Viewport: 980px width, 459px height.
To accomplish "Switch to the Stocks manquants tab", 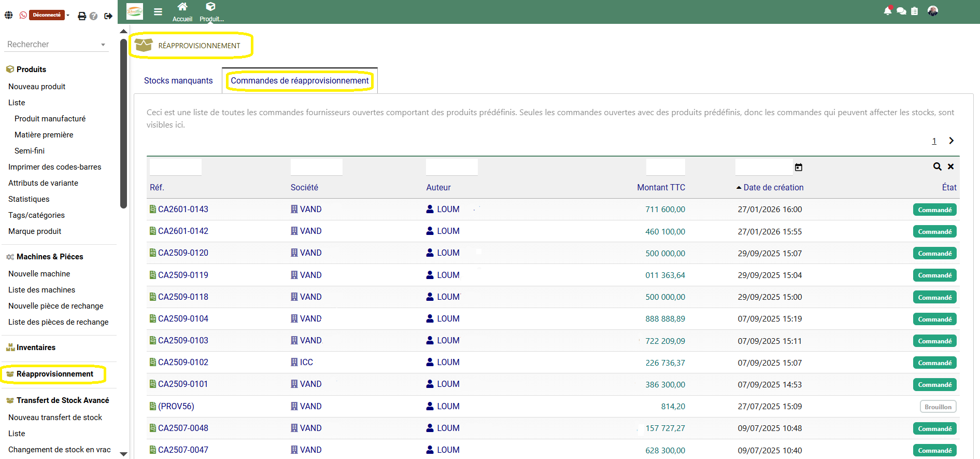I will coord(178,81).
